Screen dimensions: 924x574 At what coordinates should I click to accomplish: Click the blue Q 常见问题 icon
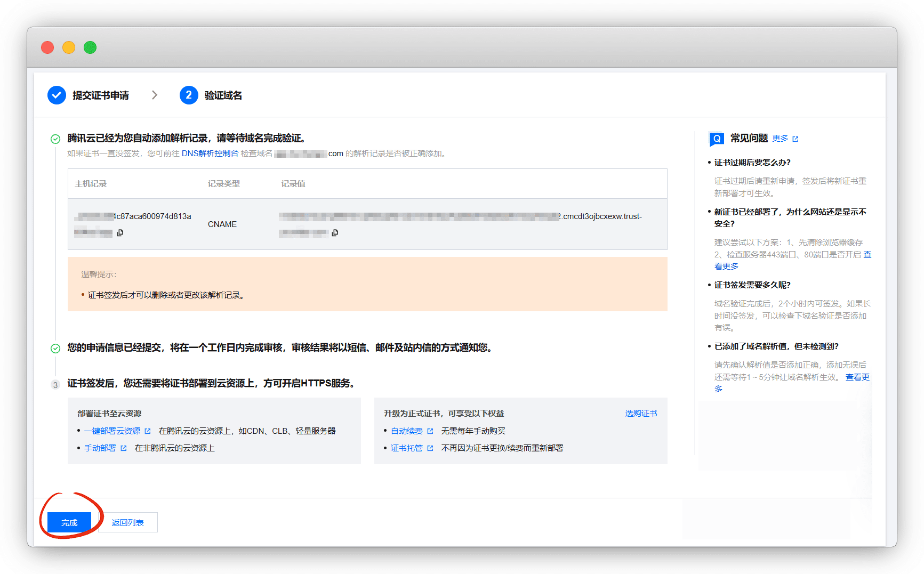(x=717, y=139)
